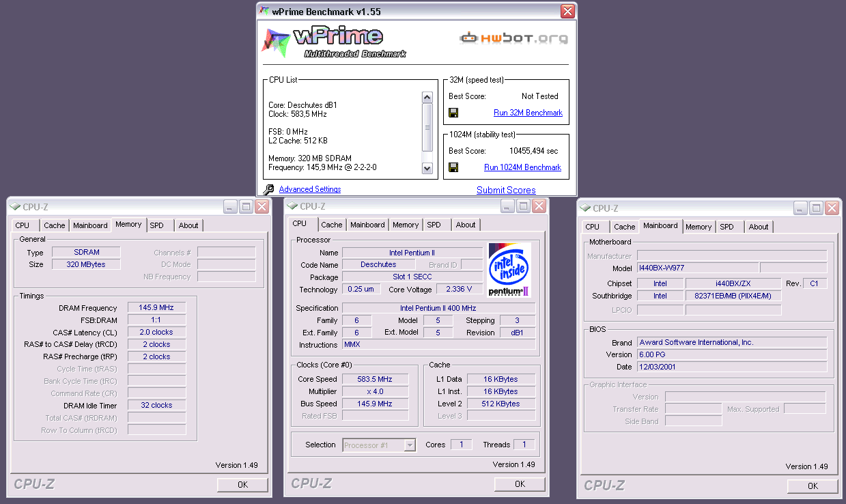This screenshot has height=504, width=846.
Task: Click the DRAM Frequency 145.9 MHz field
Action: [156, 308]
